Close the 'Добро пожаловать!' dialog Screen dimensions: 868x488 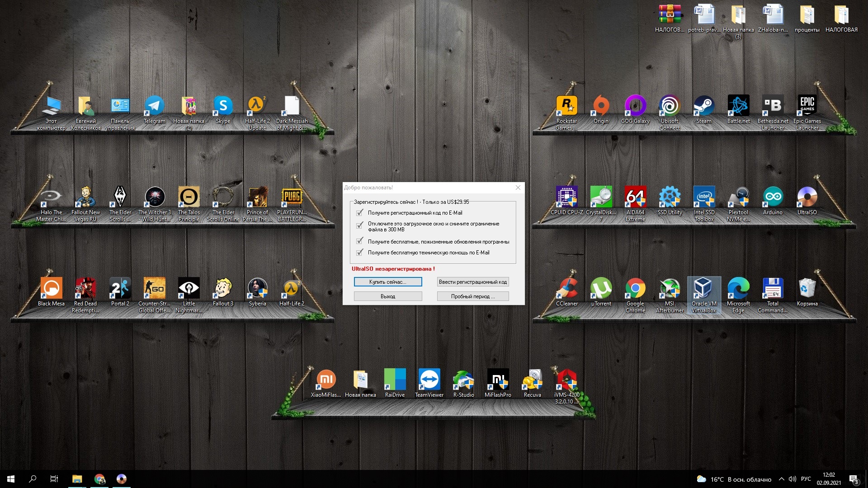pyautogui.click(x=518, y=188)
